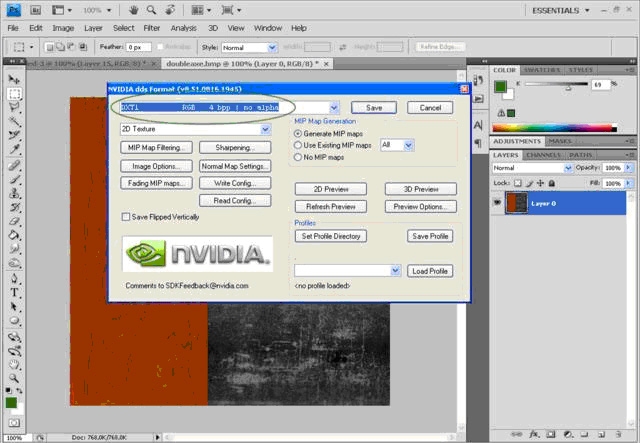The height and width of the screenshot is (443, 640).
Task: Toggle the Anti-alias checkbox
Action: [160, 47]
